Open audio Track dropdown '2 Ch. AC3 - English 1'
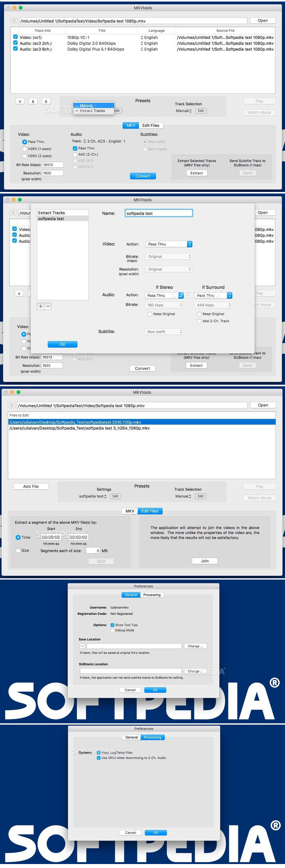The height and width of the screenshot is (868, 285). 104,141
